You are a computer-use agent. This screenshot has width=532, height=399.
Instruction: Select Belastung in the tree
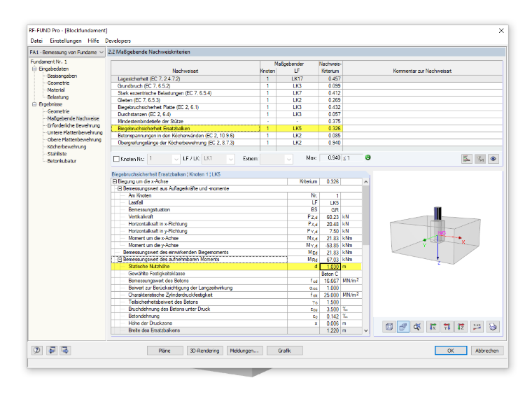coord(58,97)
